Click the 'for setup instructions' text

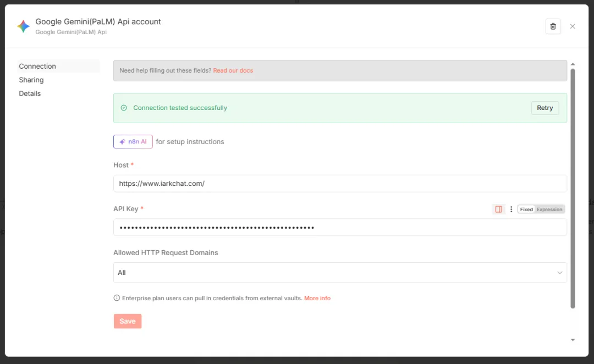190,142
